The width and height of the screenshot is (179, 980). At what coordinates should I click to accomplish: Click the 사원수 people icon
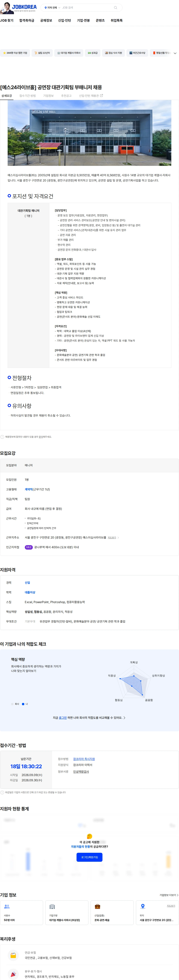[x=7, y=906]
